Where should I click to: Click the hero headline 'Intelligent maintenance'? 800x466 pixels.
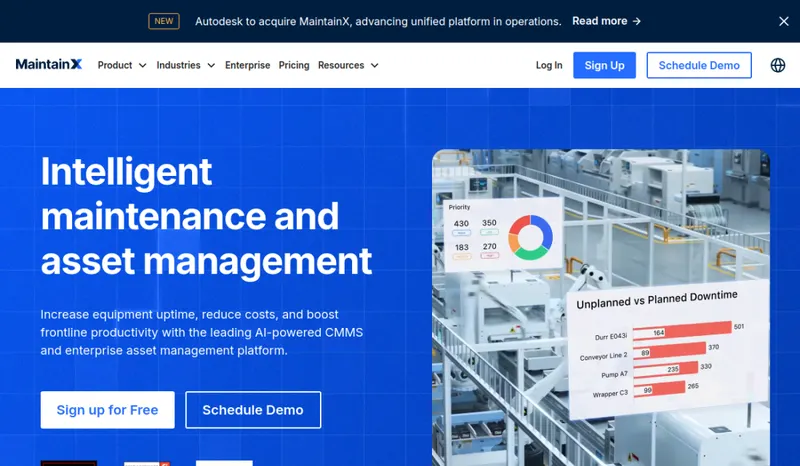point(206,216)
